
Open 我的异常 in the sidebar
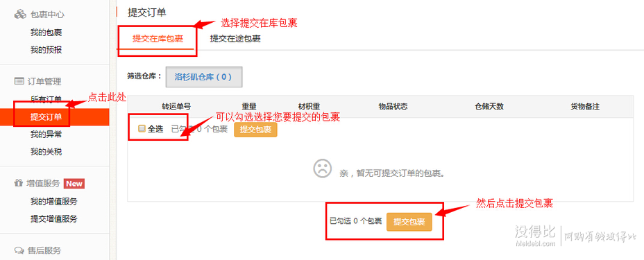(46, 135)
